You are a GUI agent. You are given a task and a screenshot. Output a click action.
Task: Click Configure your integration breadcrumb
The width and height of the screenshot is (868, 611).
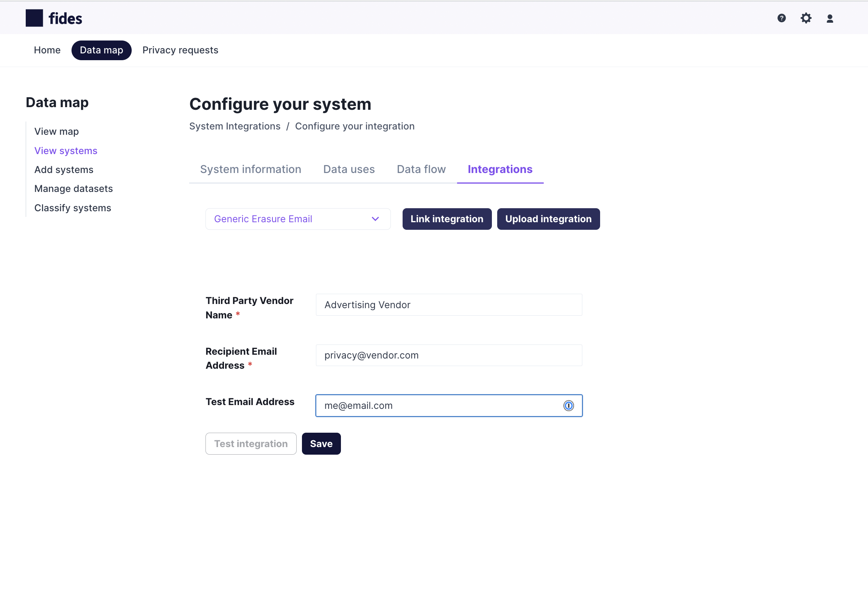pos(355,126)
